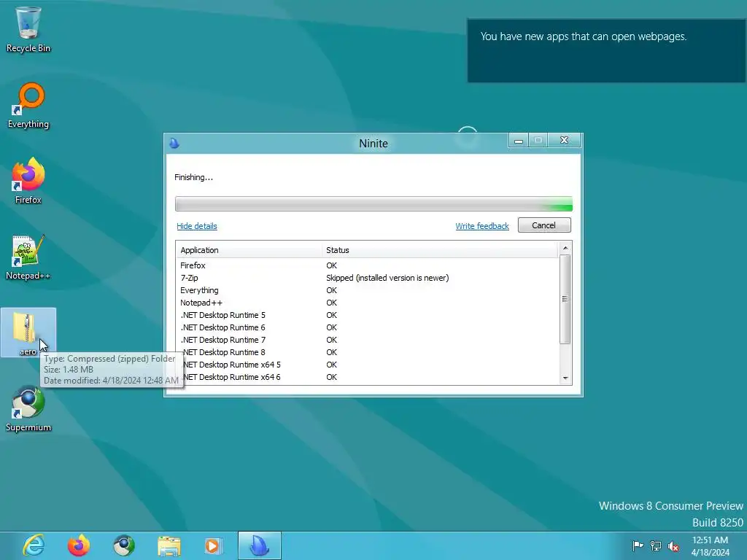The width and height of the screenshot is (747, 560).
Task: Click the scroll down arrow in details list
Action: 565,378
